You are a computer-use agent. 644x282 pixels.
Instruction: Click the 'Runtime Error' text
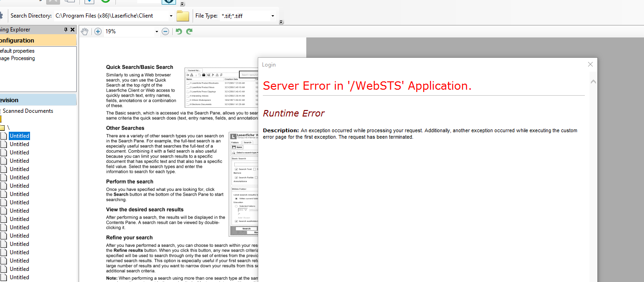pyautogui.click(x=294, y=113)
